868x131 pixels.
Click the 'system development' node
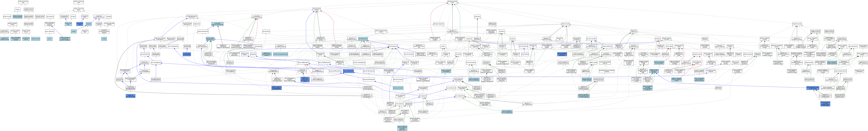[203, 31]
